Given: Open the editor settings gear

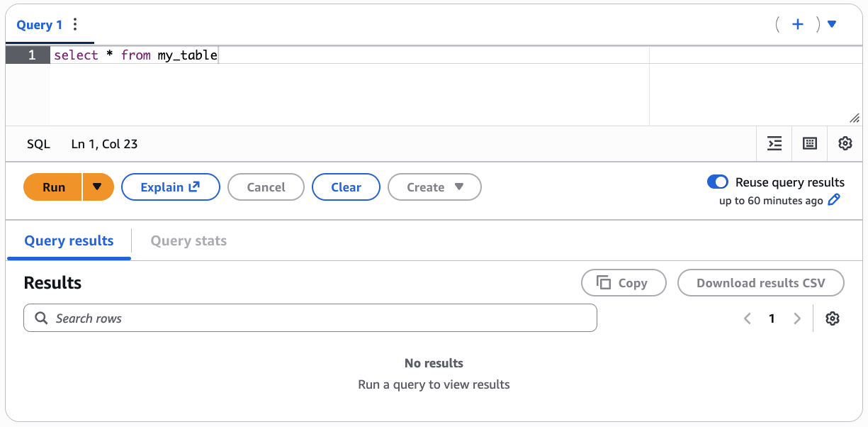Looking at the screenshot, I should [x=845, y=143].
